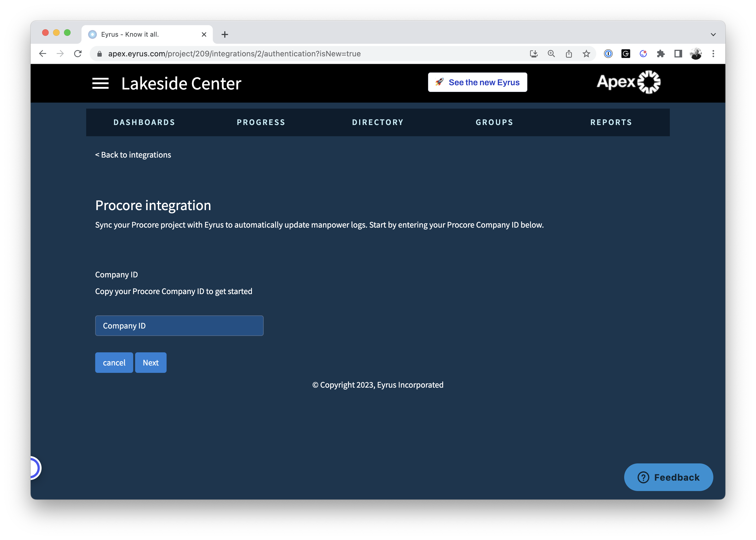
Task: Toggle the browser side panel
Action: tap(678, 54)
